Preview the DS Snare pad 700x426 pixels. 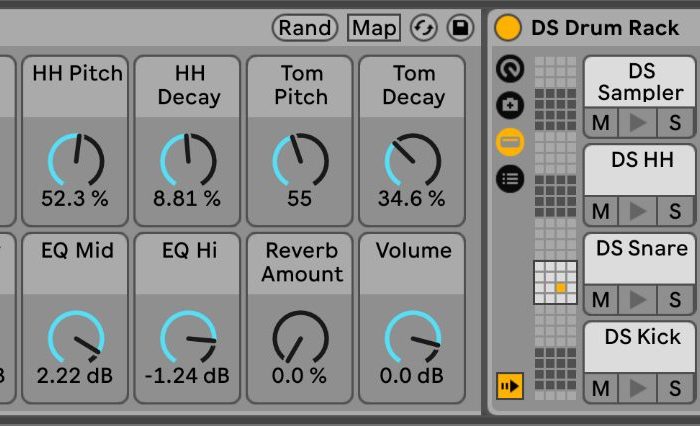tap(638, 300)
